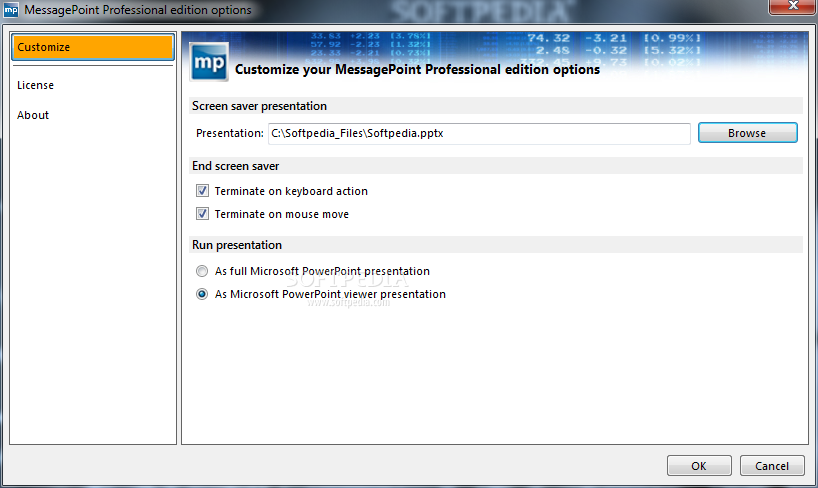This screenshot has width=818, height=488.
Task: Click the mp title bar icon
Action: pyautogui.click(x=11, y=10)
